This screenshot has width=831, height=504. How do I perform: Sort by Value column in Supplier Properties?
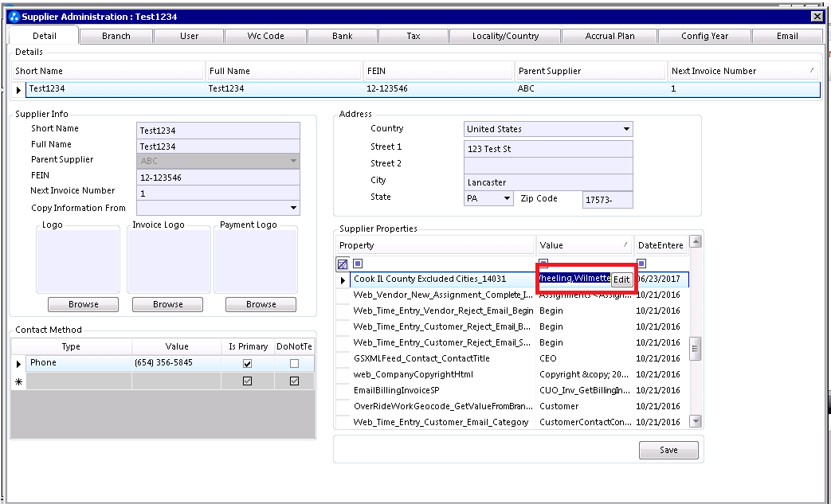[x=584, y=245]
